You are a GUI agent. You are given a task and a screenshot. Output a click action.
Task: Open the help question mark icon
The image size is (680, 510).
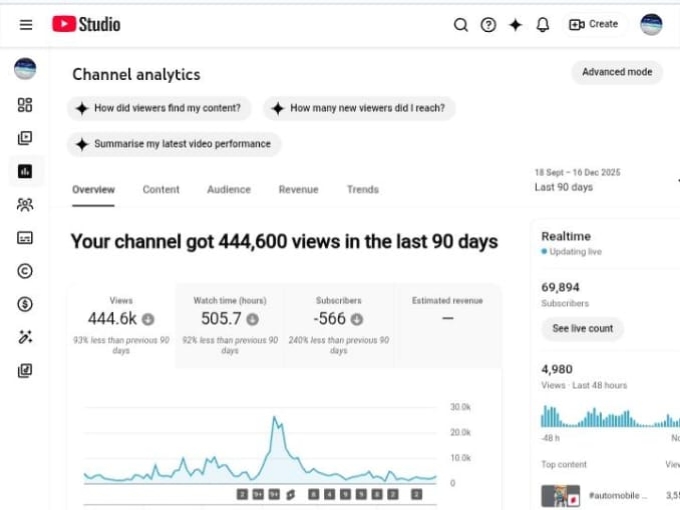click(x=488, y=25)
